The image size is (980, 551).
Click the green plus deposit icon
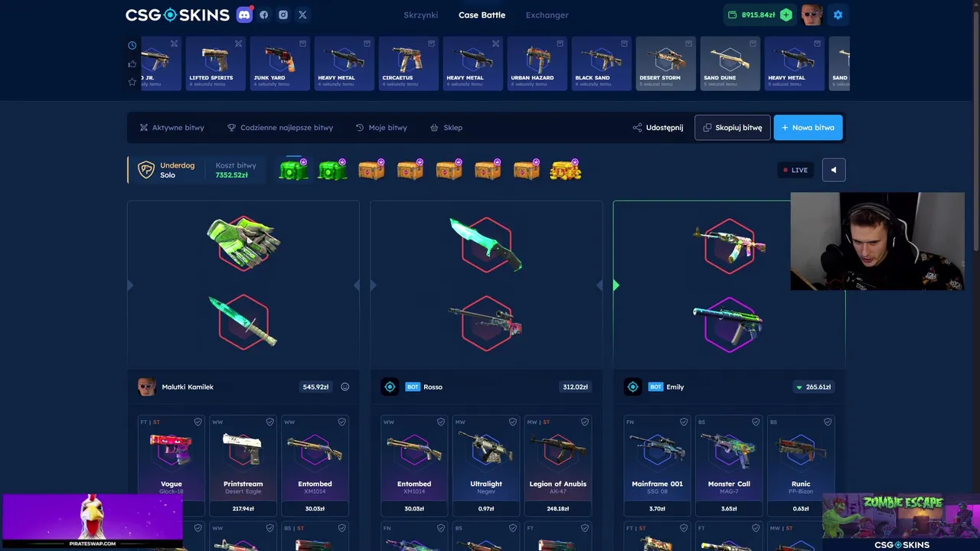coord(786,15)
